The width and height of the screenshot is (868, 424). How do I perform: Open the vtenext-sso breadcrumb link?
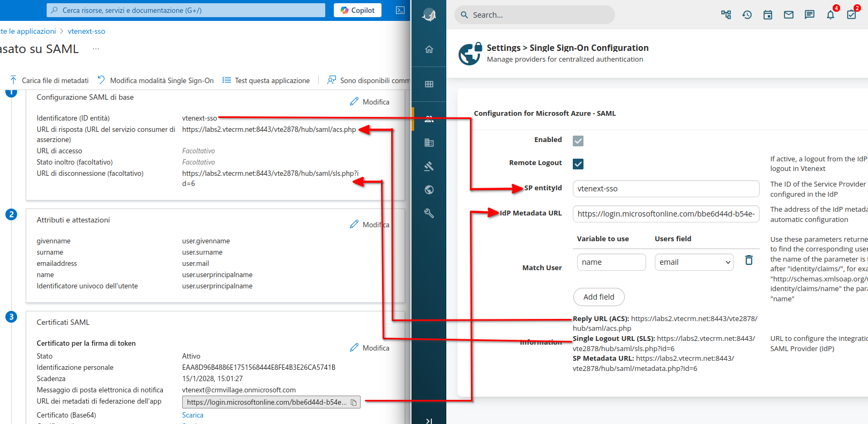coord(86,31)
